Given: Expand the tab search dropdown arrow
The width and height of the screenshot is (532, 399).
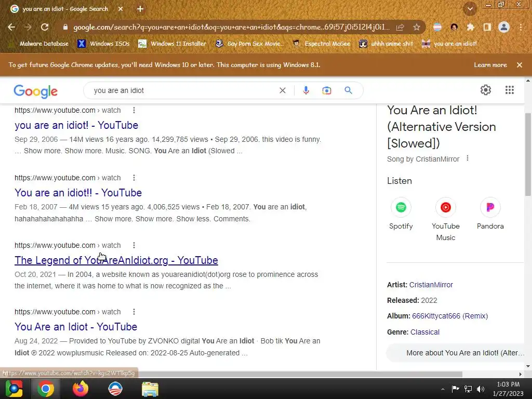Looking at the screenshot, I should pyautogui.click(x=470, y=9).
